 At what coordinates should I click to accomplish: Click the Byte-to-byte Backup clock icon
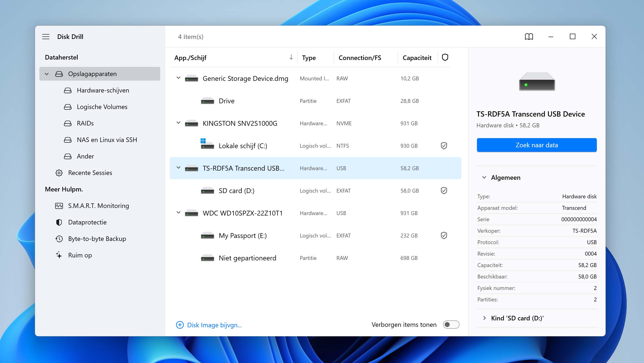pyautogui.click(x=59, y=239)
